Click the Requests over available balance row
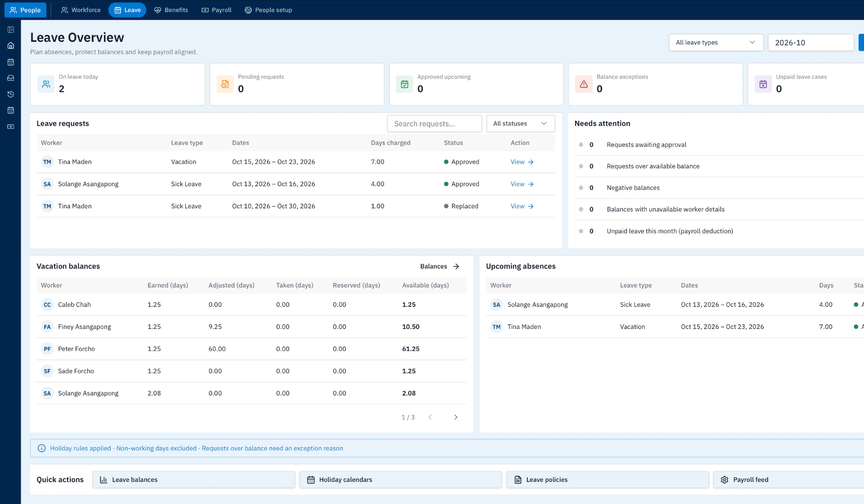Image resolution: width=864 pixels, height=504 pixels. point(719,166)
